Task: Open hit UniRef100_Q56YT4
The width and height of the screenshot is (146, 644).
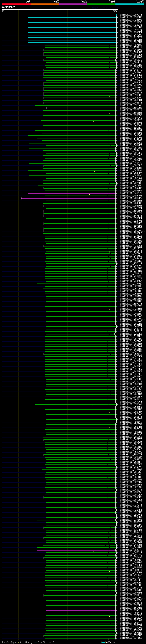Action: pos(131,67)
